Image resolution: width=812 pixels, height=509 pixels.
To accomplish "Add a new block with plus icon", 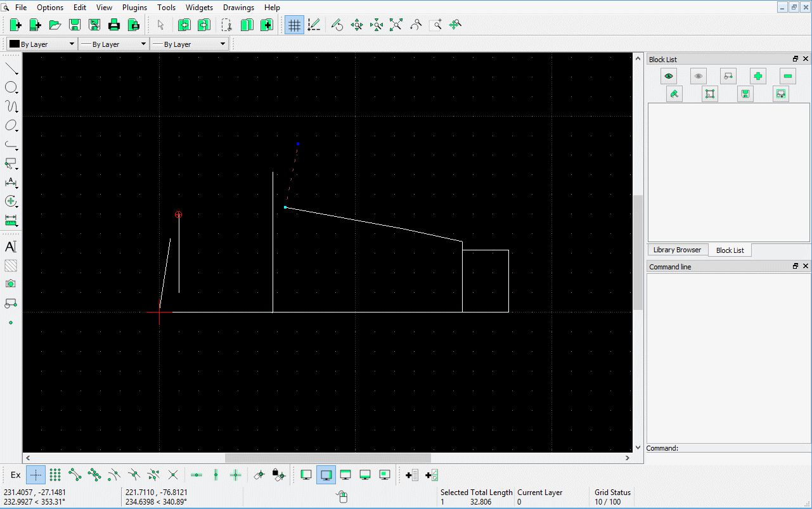I will 757,76.
